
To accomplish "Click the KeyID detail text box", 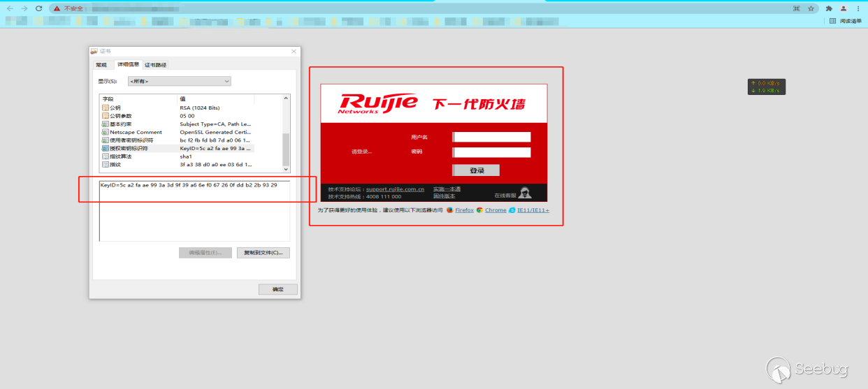I will [194, 210].
